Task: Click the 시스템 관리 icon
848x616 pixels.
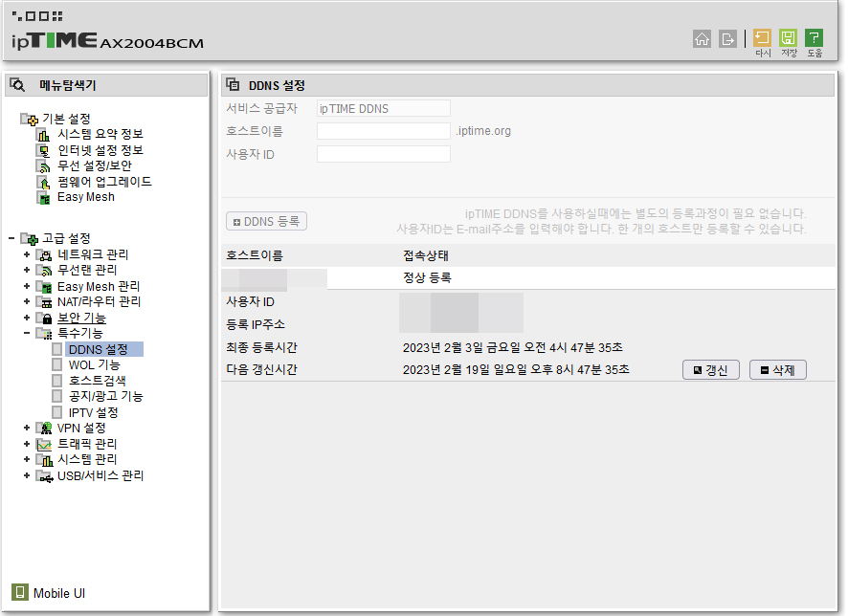Action: (x=44, y=460)
